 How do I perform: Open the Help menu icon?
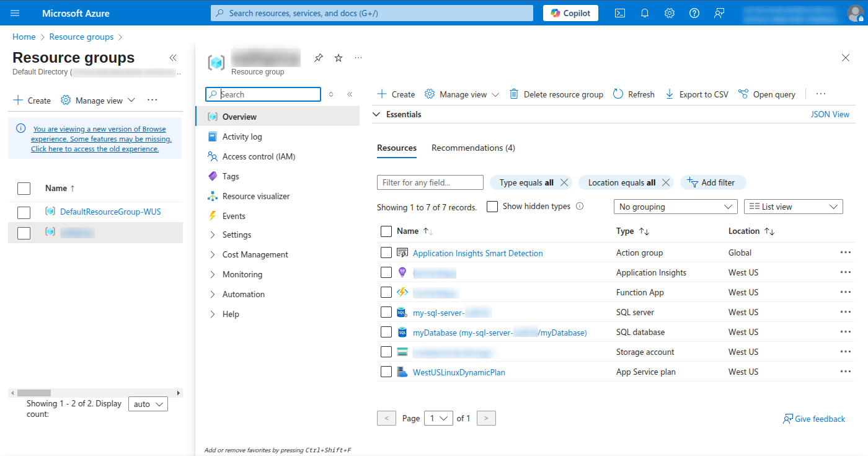[694, 13]
